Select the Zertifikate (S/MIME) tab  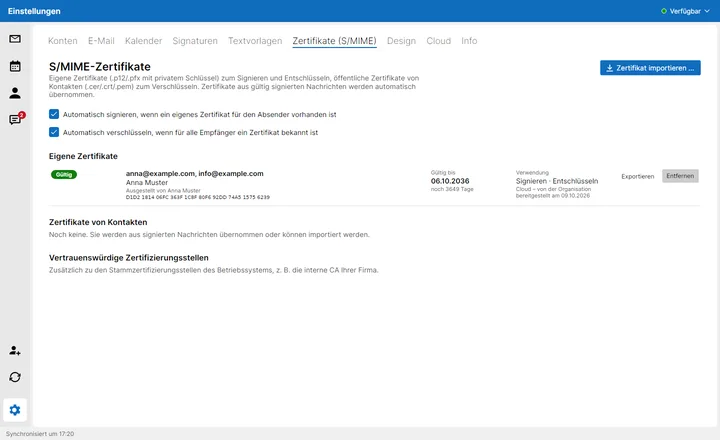point(334,41)
